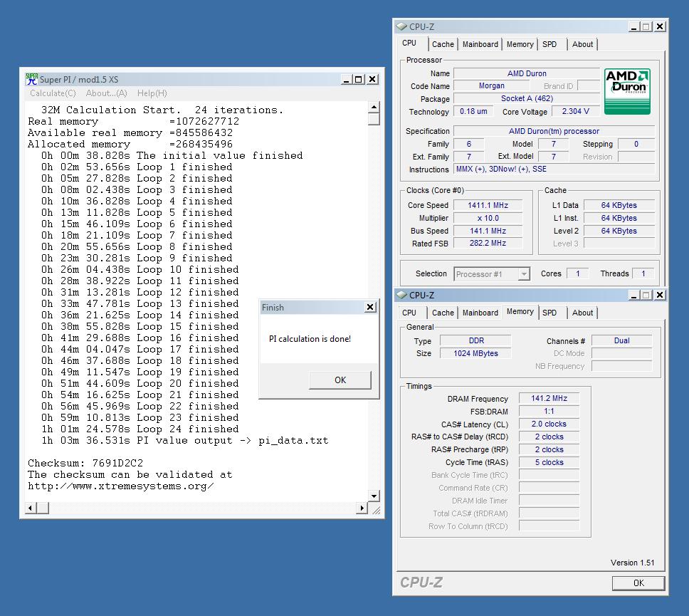Open About tab in lower CPU-Z window
This screenshot has height=616, width=689.
pos(582,313)
